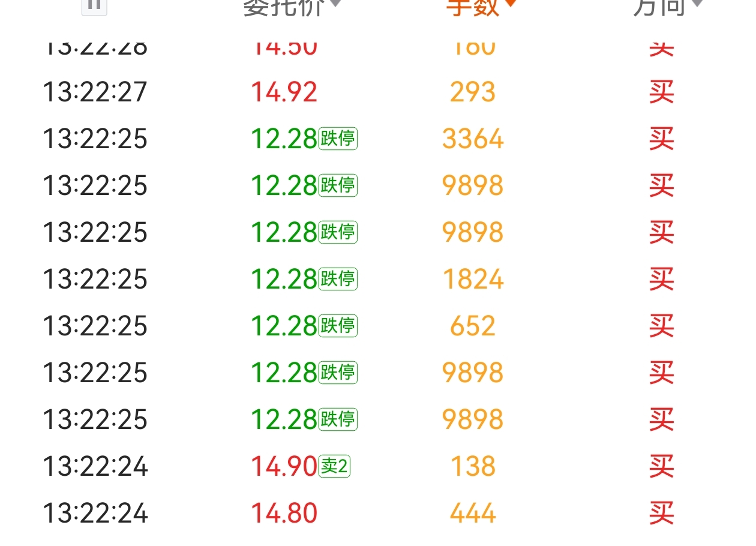
Task: Select the 手数 column header
Action: tap(472, 7)
